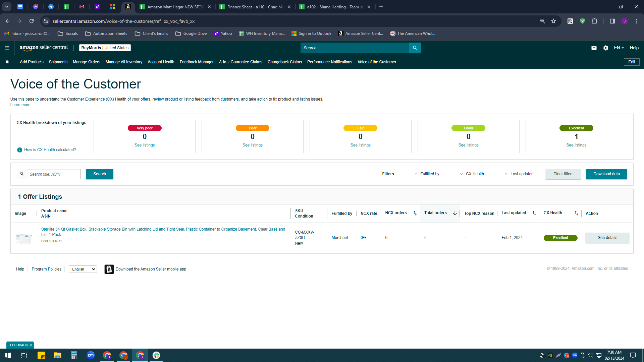The image size is (644, 362).
Task: Open the Windows Start menu
Action: click(x=8, y=355)
